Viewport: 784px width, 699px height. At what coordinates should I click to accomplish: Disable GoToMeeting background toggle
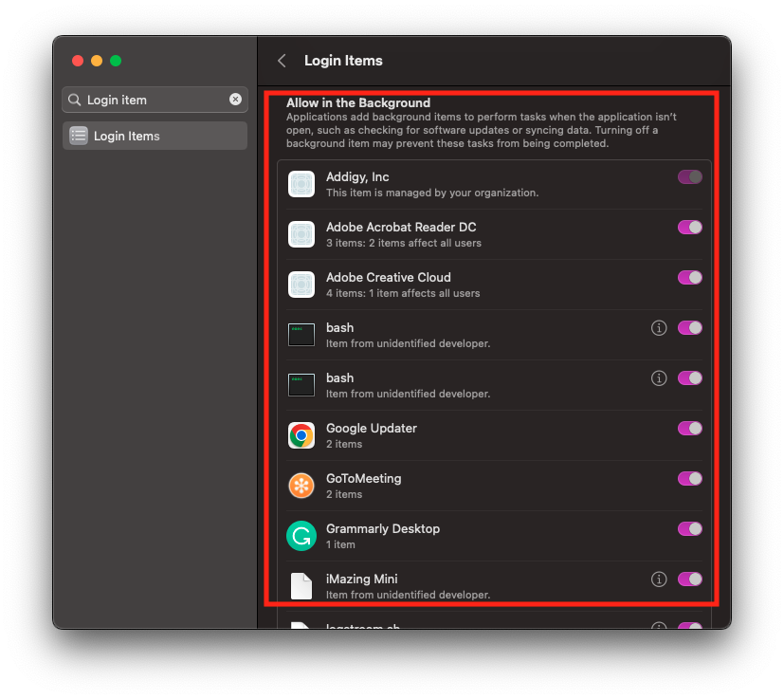(x=690, y=479)
